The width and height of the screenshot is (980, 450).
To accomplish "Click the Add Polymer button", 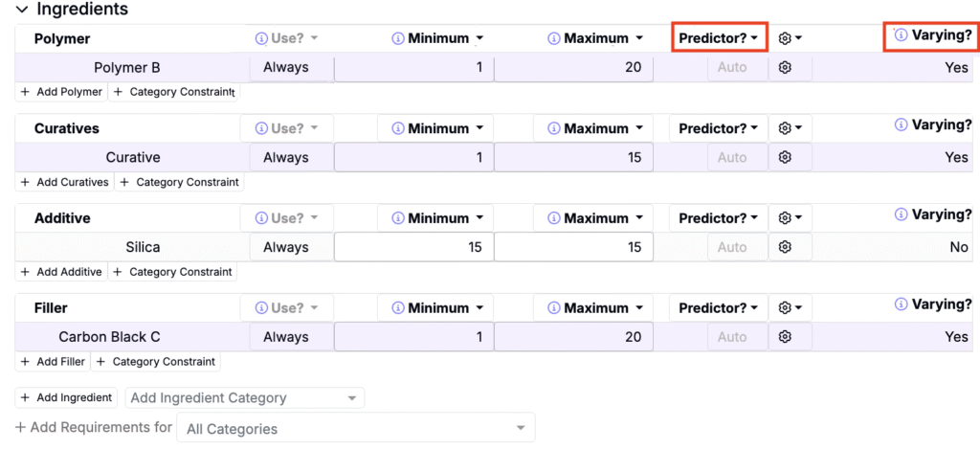I will click(61, 92).
